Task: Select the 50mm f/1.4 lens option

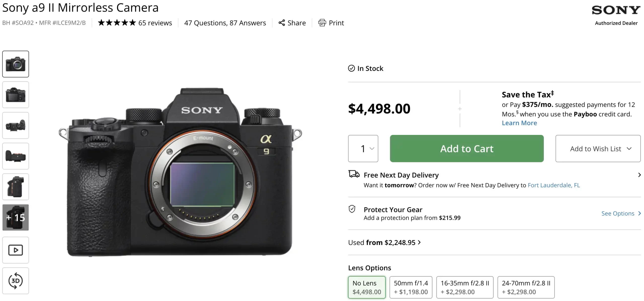Action: point(411,287)
